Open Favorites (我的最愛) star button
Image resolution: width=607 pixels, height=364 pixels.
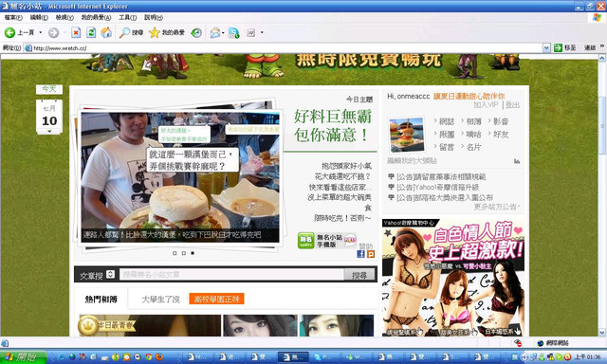click(167, 33)
